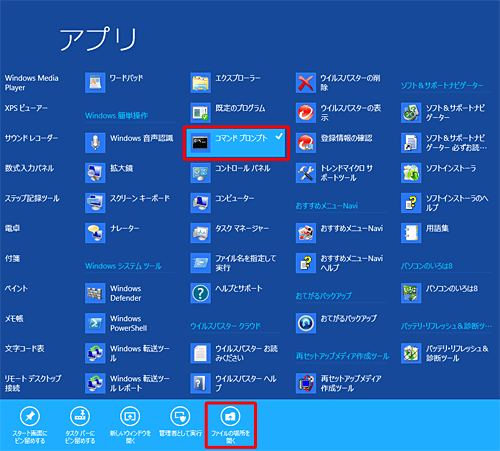This screenshot has width=500, height=451.
Task: Open ソフトインストーラのヘルプ icon
Action: [x=411, y=203]
